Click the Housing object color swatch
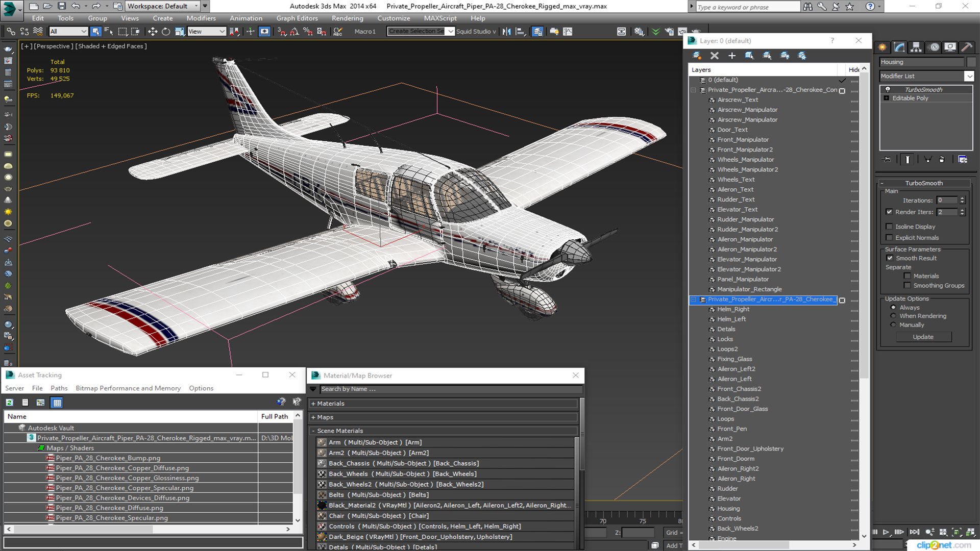The image size is (980, 551). 971,62
